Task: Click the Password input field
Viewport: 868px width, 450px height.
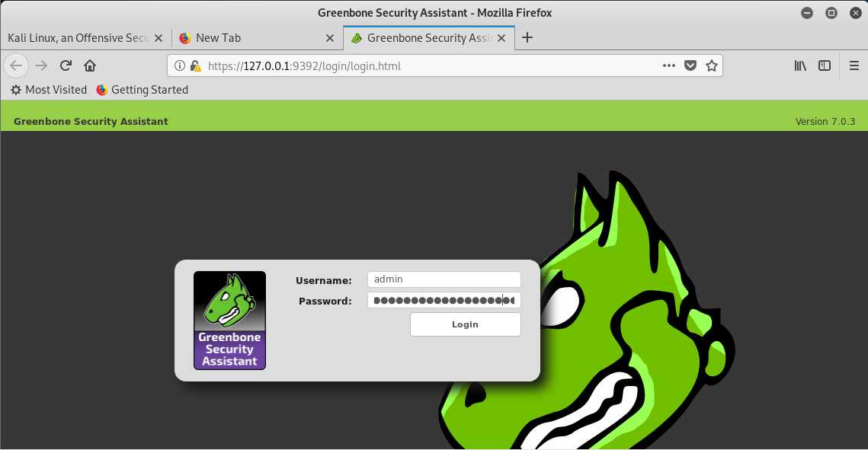Action: coord(444,300)
